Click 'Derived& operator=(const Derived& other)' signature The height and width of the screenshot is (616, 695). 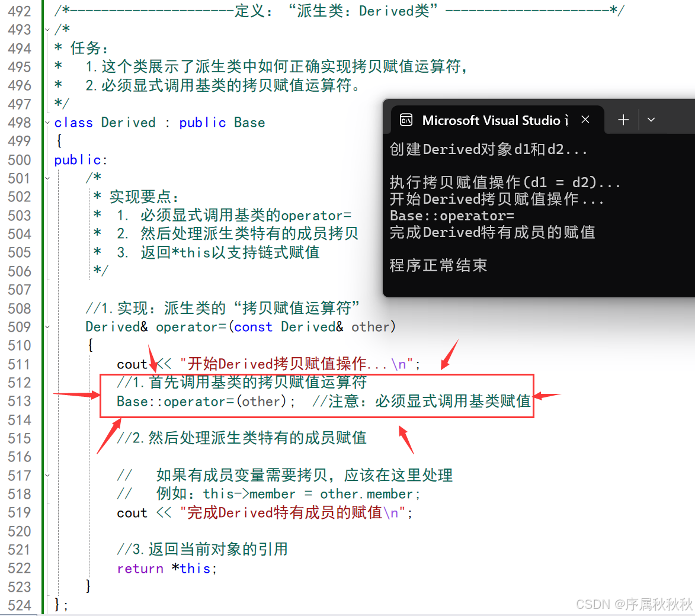click(x=240, y=327)
